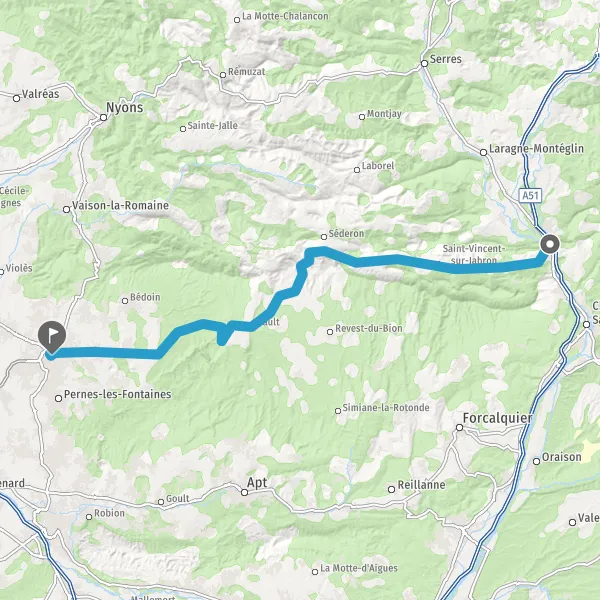Click the Apt town marker dot
Viewport: 600px width, 600px height.
[245, 492]
